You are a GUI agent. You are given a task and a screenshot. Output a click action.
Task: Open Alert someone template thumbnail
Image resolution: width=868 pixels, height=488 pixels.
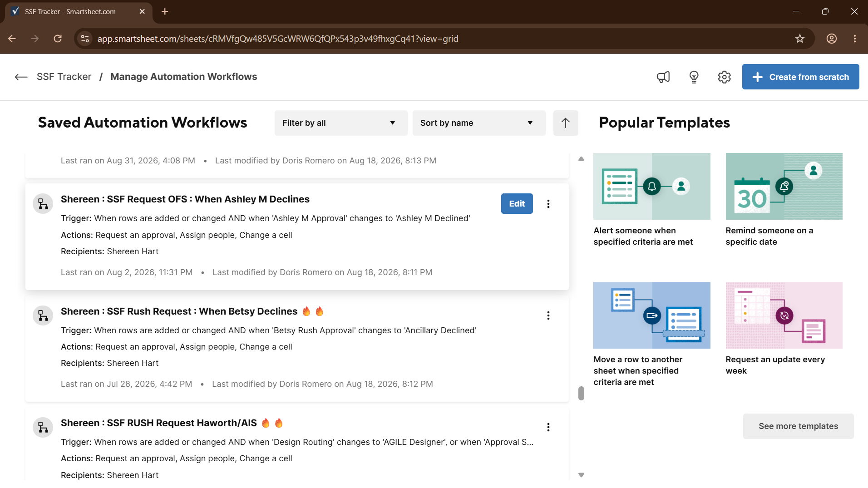coord(651,187)
